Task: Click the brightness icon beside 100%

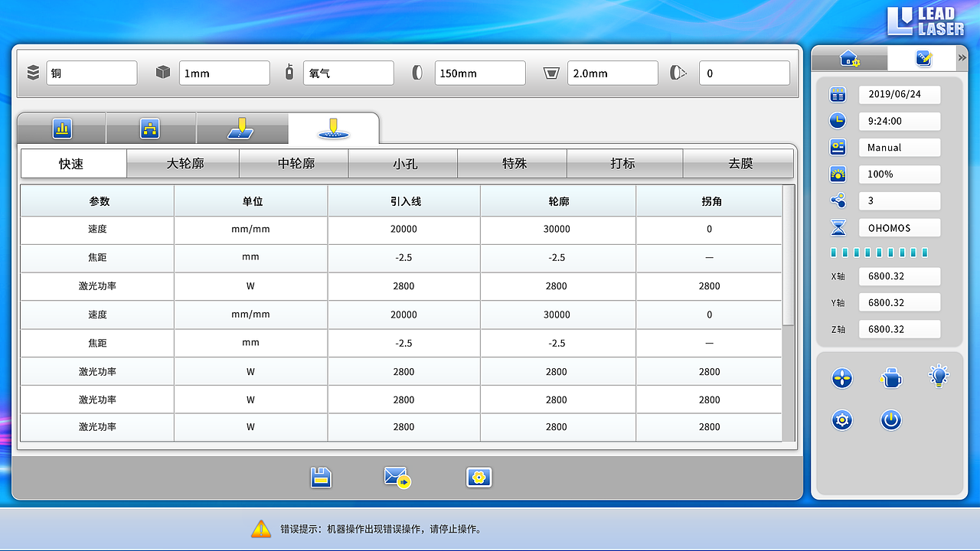Action: tap(838, 174)
